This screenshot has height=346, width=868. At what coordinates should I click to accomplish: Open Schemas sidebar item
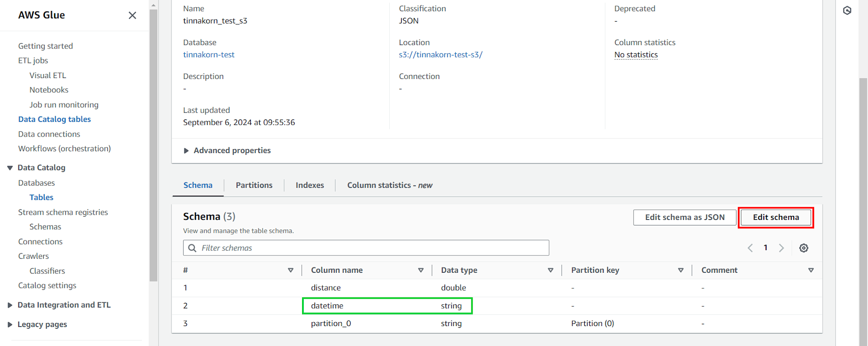tap(45, 227)
